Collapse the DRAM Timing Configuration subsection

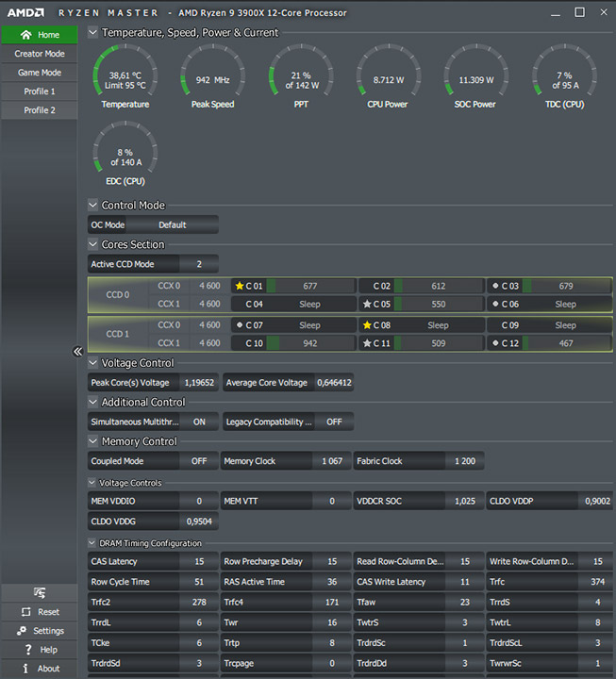point(92,542)
